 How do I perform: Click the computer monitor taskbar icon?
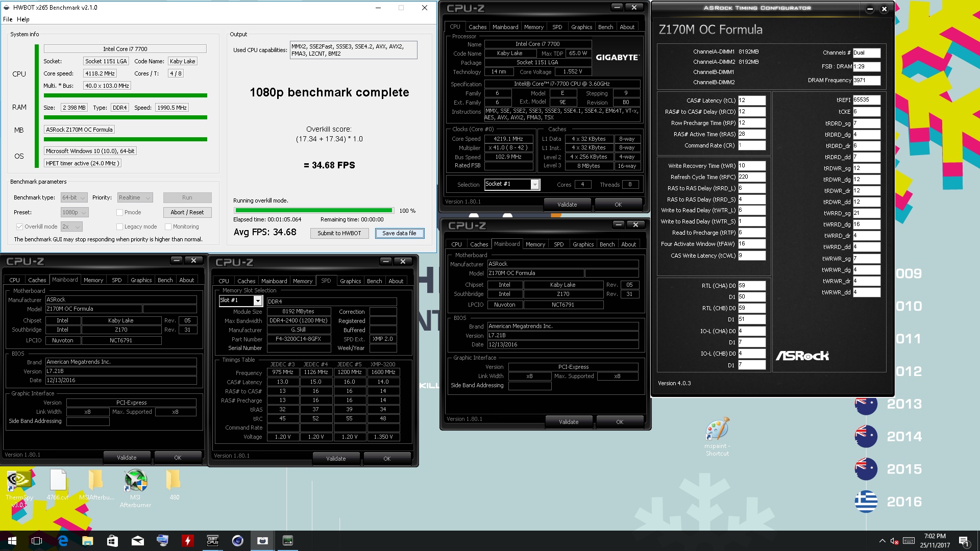click(x=162, y=541)
